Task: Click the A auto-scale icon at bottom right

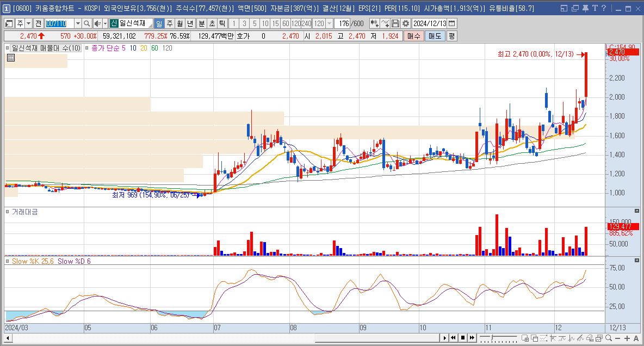Action: (x=636, y=338)
